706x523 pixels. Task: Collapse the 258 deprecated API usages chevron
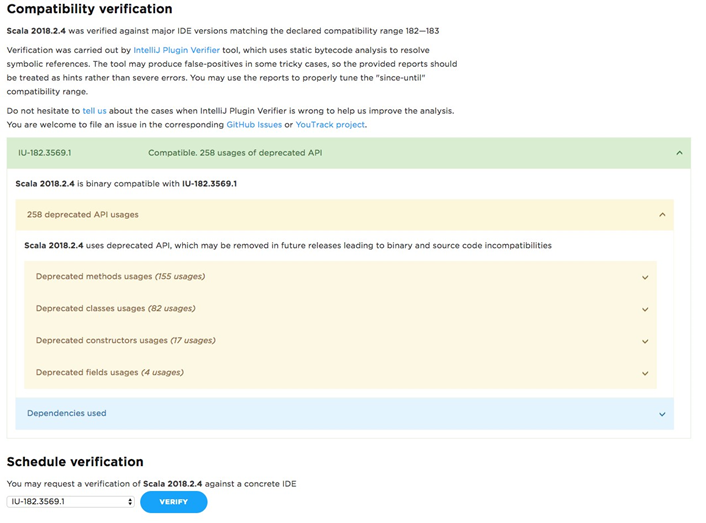point(662,215)
